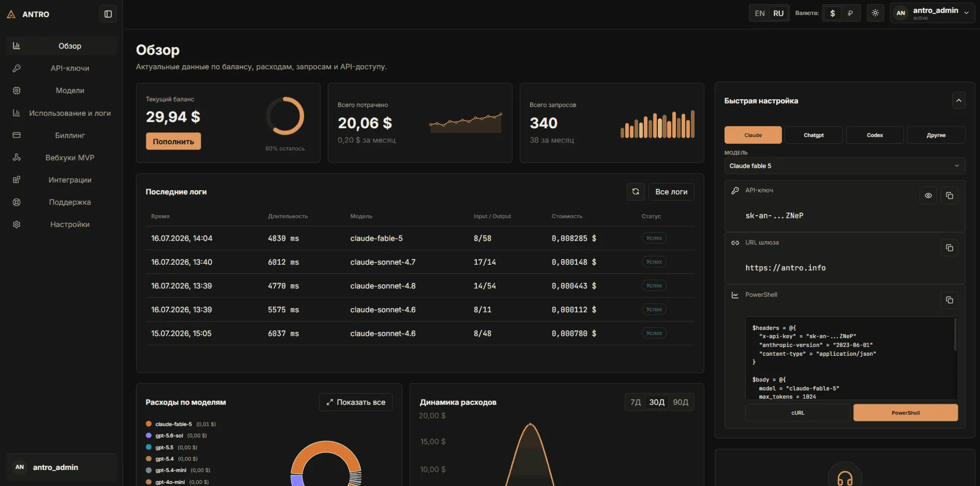Click antro_admin profile in sidebar footer
This screenshot has width=980, height=486.
[x=62, y=467]
